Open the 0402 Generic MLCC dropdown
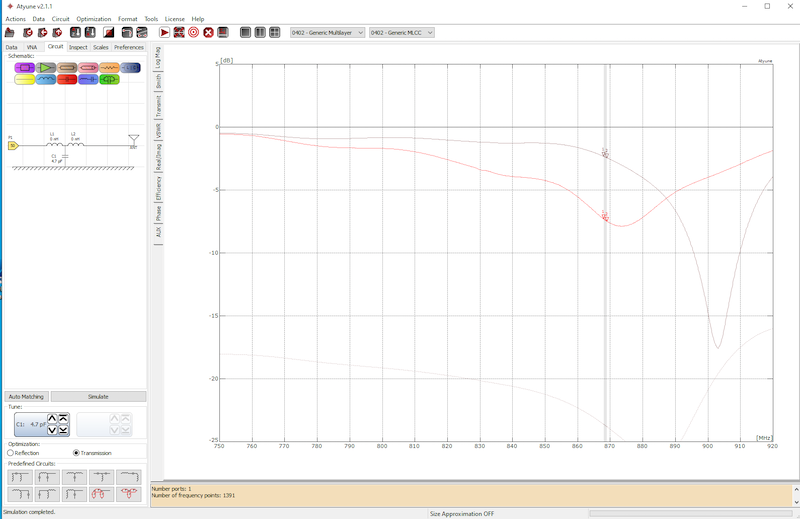 pyautogui.click(x=401, y=33)
